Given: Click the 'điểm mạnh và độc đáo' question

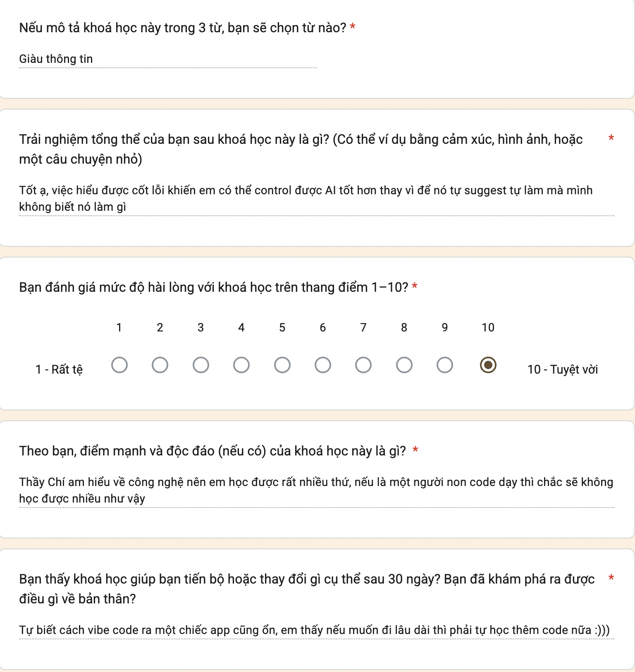Looking at the screenshot, I should pos(212,451).
